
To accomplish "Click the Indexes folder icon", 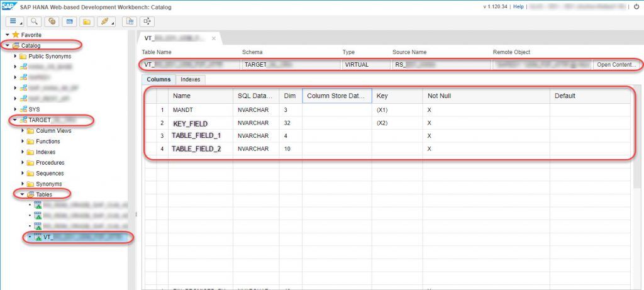I will (x=30, y=152).
